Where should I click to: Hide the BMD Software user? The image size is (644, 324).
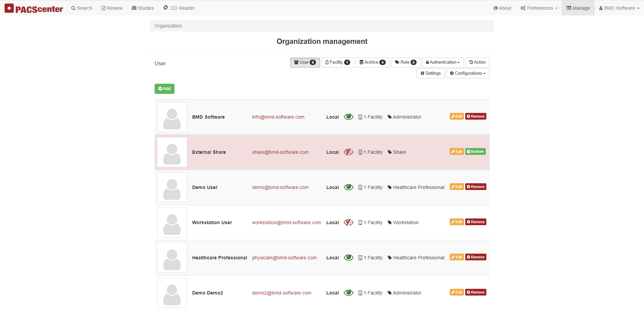(348, 117)
